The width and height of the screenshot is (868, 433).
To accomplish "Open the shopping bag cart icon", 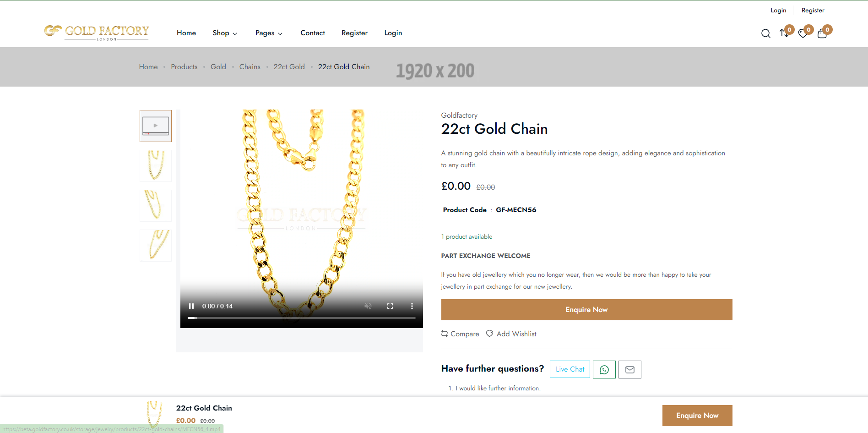I will 822,33.
